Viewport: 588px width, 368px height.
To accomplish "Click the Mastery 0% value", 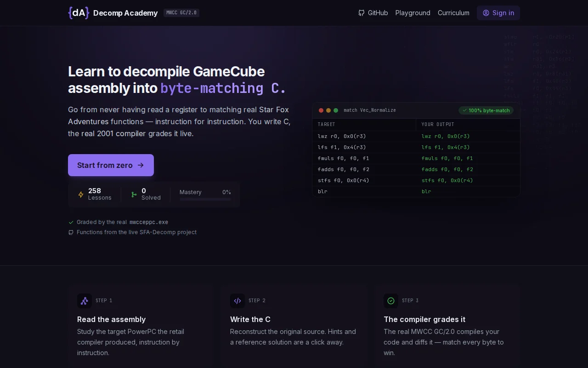I will pyautogui.click(x=226, y=192).
